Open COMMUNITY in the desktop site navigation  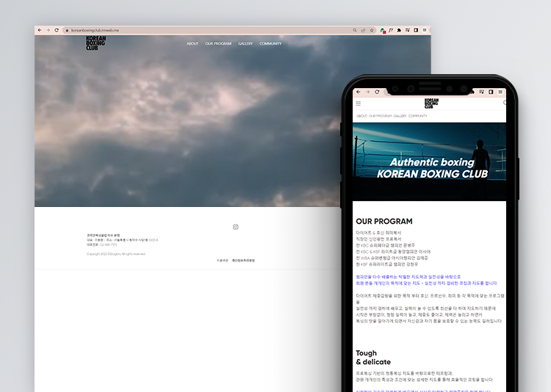[270, 43]
